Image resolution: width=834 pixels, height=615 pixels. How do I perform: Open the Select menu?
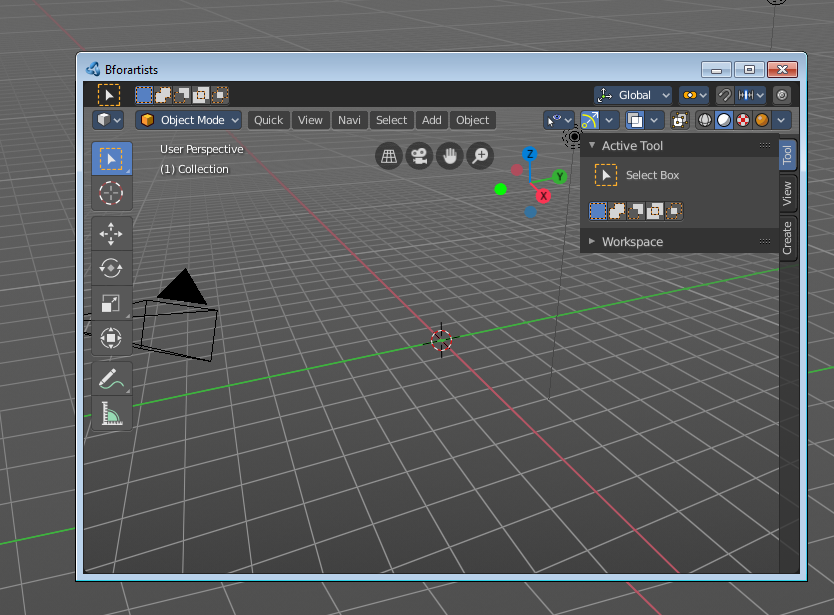(391, 120)
